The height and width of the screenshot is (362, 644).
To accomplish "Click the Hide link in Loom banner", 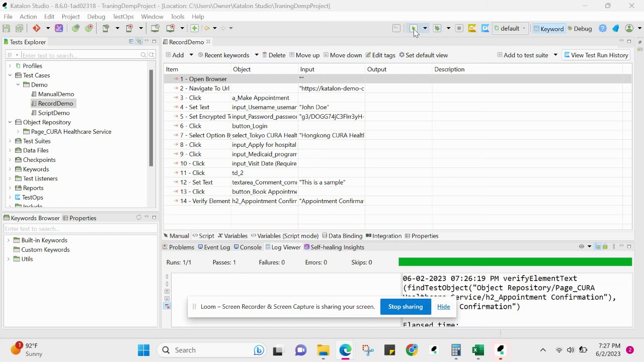I will 444,307.
